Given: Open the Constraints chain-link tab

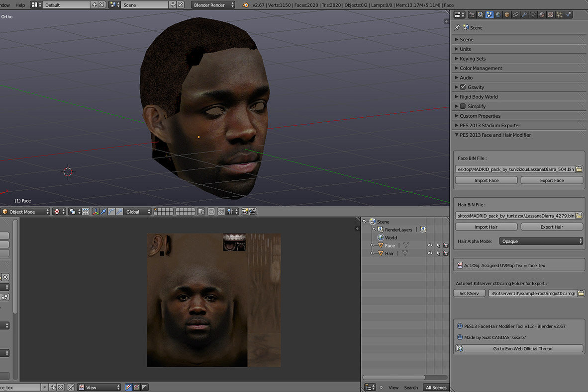Looking at the screenshot, I should pos(516,15).
